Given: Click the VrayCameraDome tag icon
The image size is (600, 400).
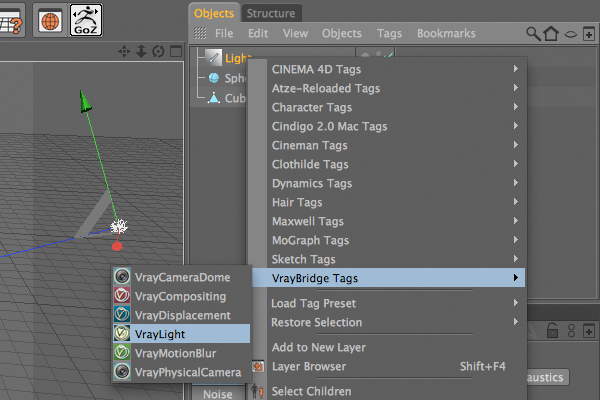Looking at the screenshot, I should 122,276.
